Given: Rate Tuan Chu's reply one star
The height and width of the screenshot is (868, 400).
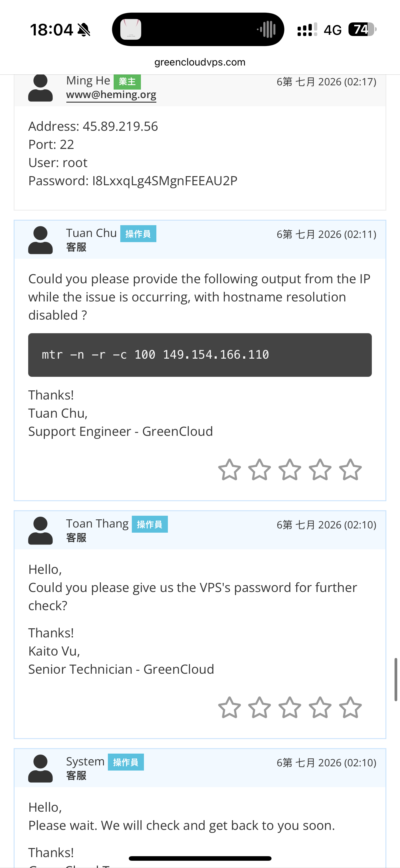Looking at the screenshot, I should 229,469.
